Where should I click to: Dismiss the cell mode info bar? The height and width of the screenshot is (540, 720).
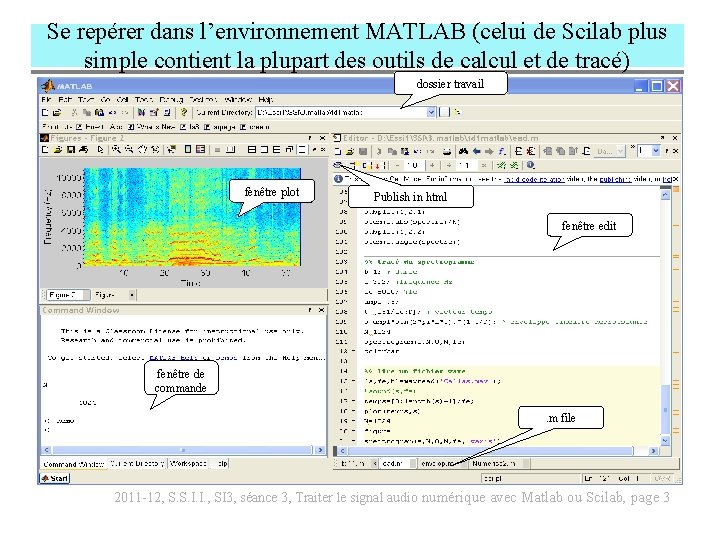coord(675,179)
